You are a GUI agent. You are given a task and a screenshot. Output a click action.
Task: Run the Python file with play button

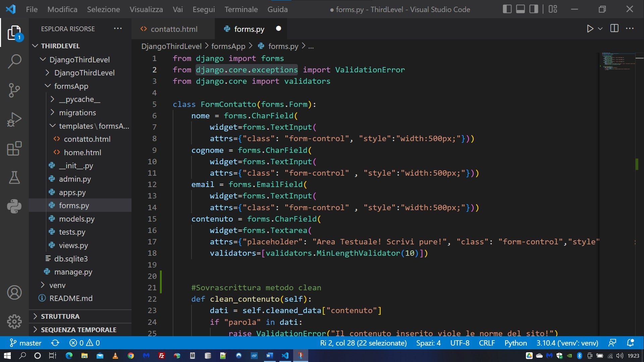pos(590,29)
